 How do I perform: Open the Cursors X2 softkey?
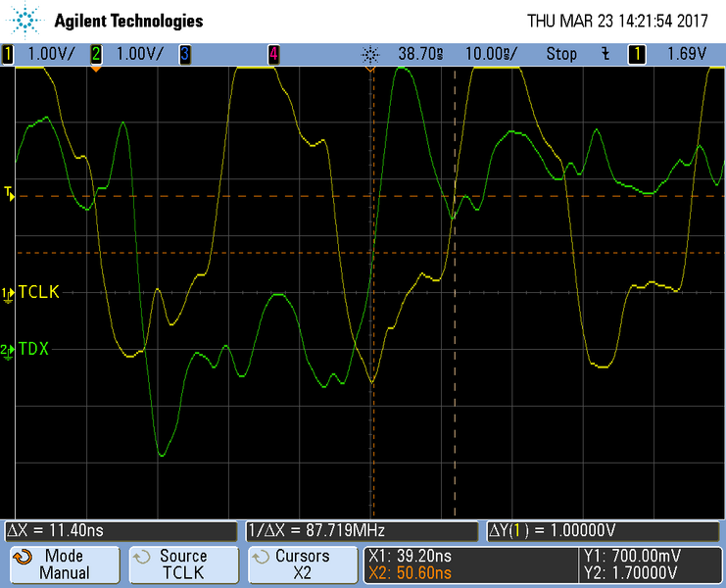(303, 564)
